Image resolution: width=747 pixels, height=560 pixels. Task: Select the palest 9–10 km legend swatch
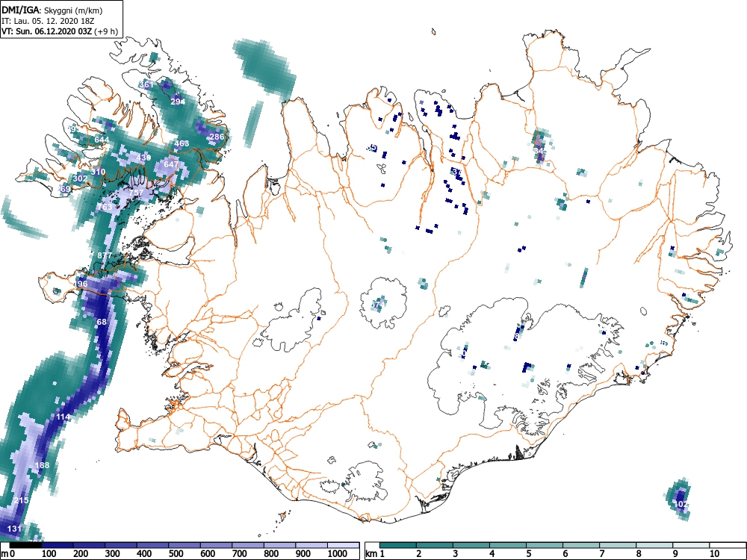coord(691,545)
